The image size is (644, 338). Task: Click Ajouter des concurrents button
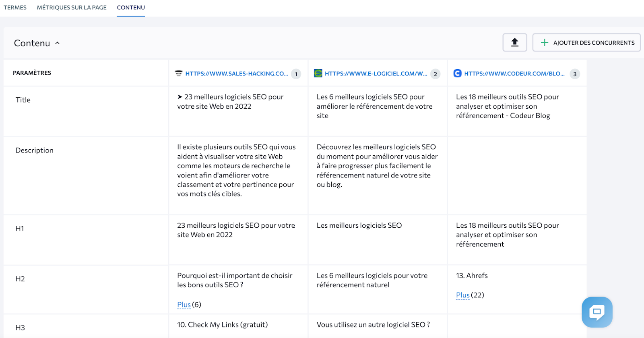(x=586, y=42)
